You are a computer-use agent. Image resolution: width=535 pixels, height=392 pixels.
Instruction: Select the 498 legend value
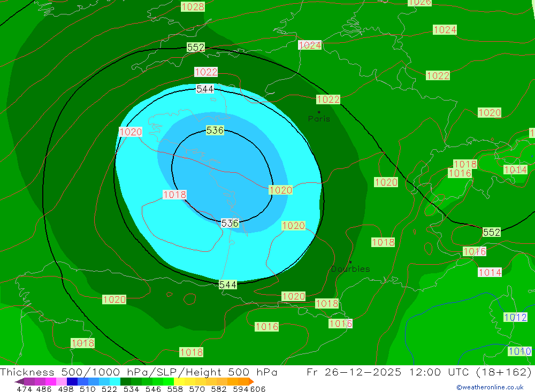click(x=65, y=389)
